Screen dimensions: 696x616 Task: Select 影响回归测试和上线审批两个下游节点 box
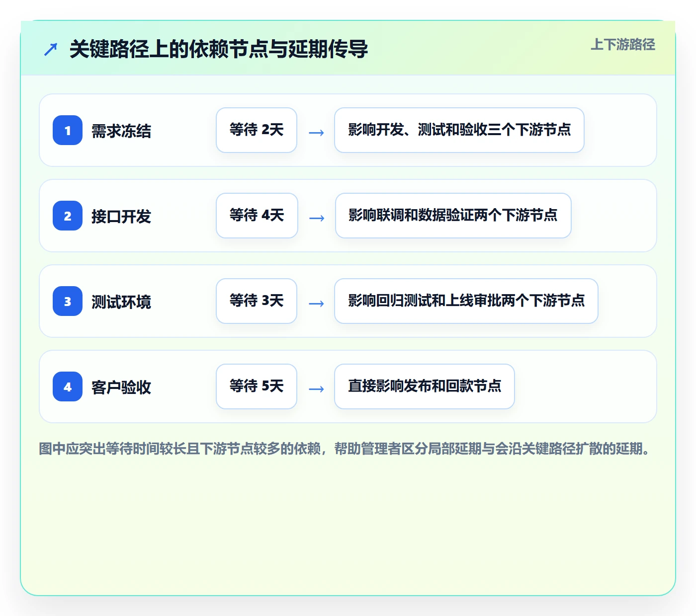tap(466, 301)
